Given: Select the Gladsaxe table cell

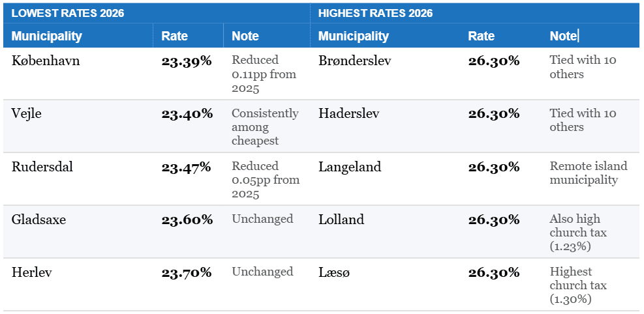Looking at the screenshot, I should (x=38, y=220).
